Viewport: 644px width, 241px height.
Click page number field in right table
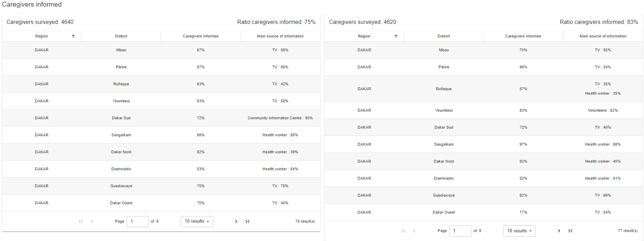coord(460,231)
